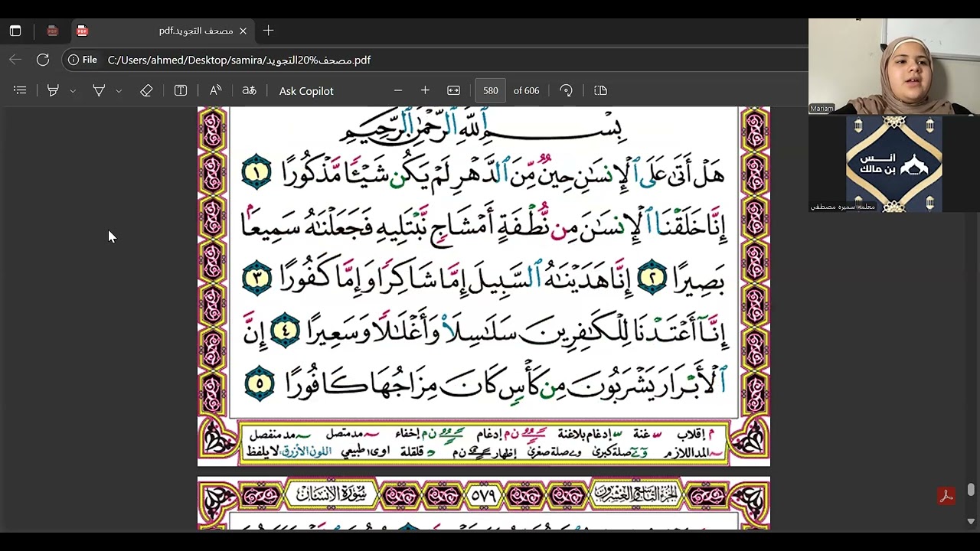Toggle fit to width view
980x551 pixels.
tap(453, 90)
